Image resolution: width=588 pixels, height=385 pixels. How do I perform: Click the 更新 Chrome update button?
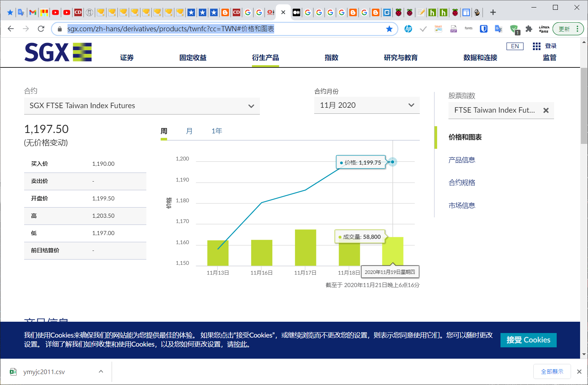pos(564,29)
